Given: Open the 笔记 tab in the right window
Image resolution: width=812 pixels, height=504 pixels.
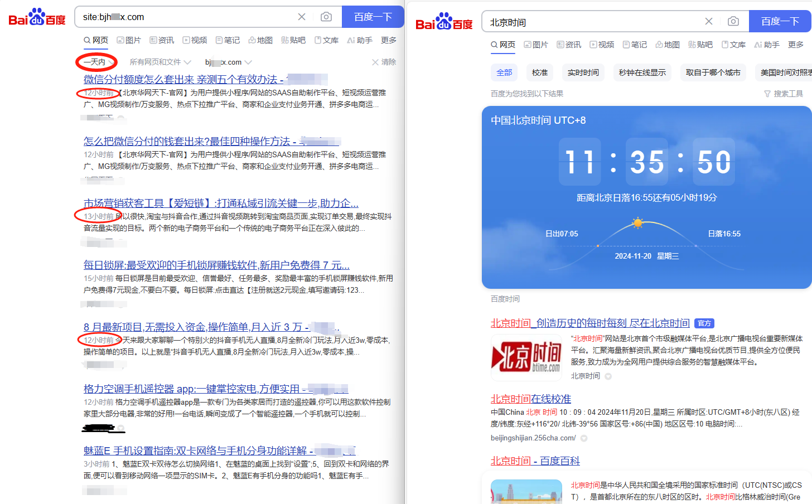Looking at the screenshot, I should (x=635, y=45).
